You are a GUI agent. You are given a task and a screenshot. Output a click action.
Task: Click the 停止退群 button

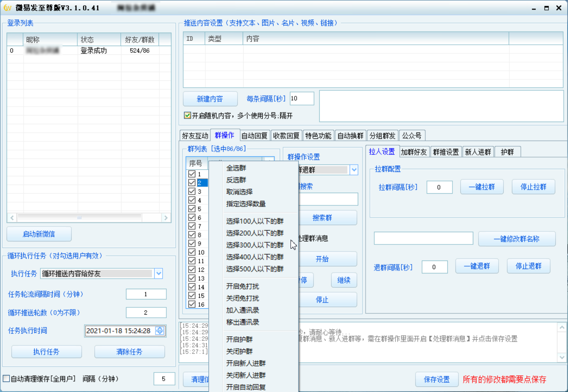coord(528,266)
